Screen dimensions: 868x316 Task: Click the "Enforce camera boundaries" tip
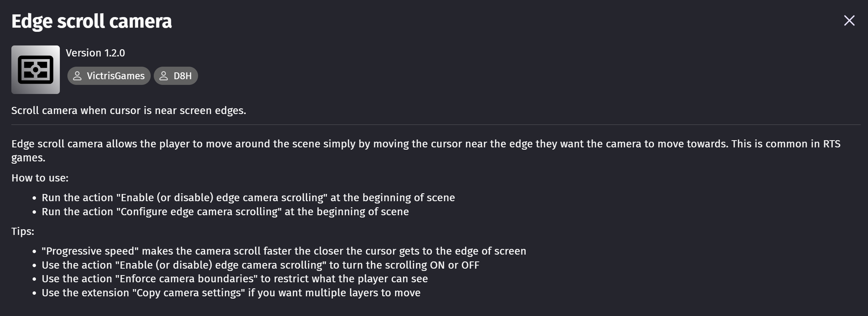(234, 279)
